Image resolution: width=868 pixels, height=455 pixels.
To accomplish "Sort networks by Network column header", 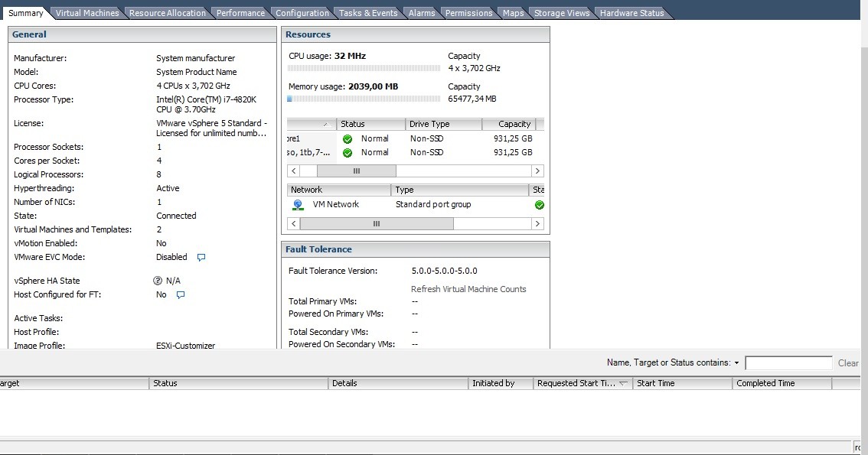I will tap(339, 190).
